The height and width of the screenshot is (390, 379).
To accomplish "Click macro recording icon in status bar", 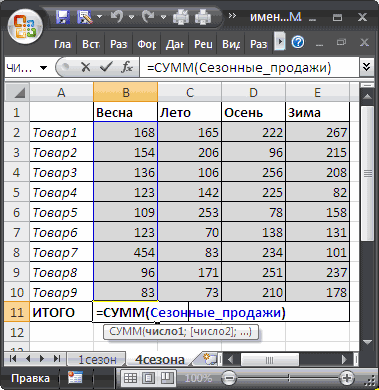I will coord(75,378).
